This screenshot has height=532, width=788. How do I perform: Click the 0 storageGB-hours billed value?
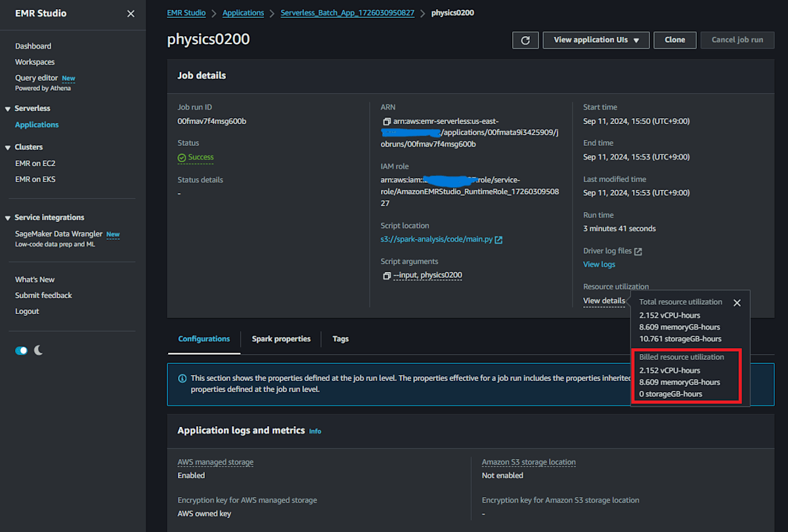[670, 394]
